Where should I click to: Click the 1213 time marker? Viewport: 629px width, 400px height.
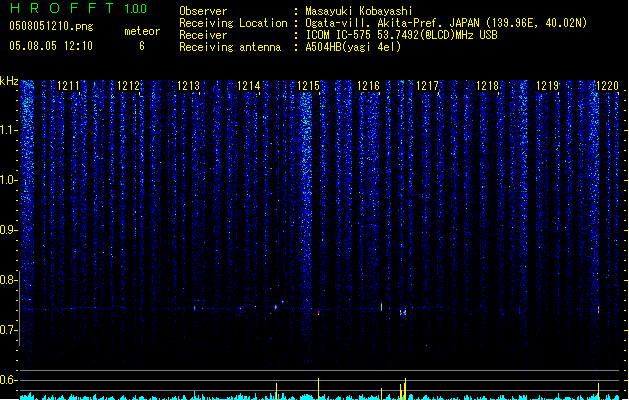tap(188, 85)
